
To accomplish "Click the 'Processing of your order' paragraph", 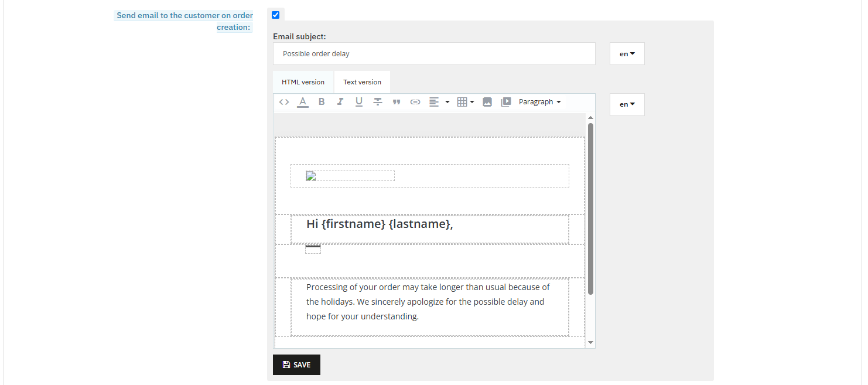I will (x=428, y=302).
